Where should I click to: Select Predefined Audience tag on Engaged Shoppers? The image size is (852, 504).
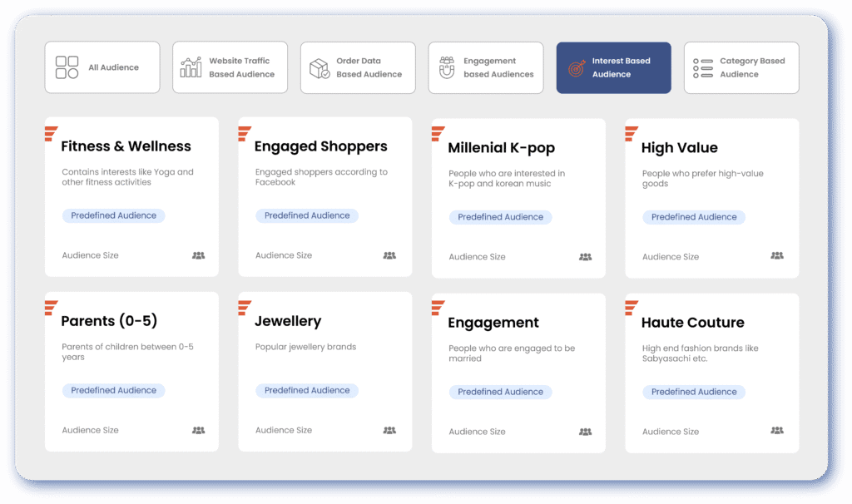click(x=307, y=215)
